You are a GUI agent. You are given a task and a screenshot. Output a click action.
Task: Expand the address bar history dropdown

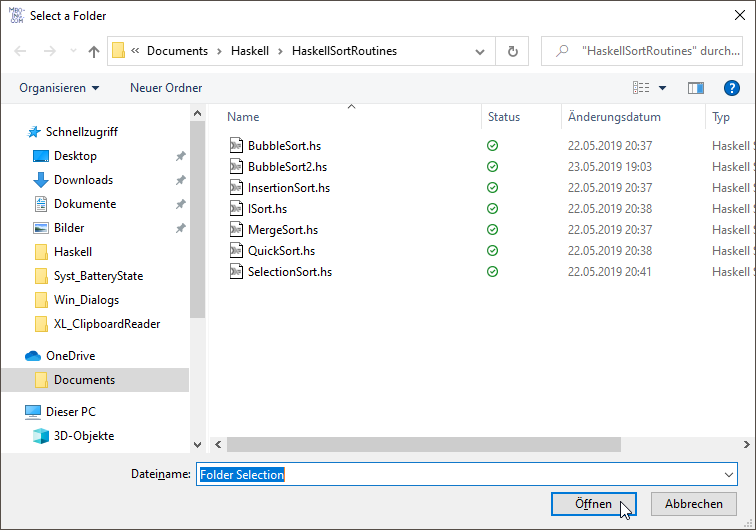pos(480,51)
